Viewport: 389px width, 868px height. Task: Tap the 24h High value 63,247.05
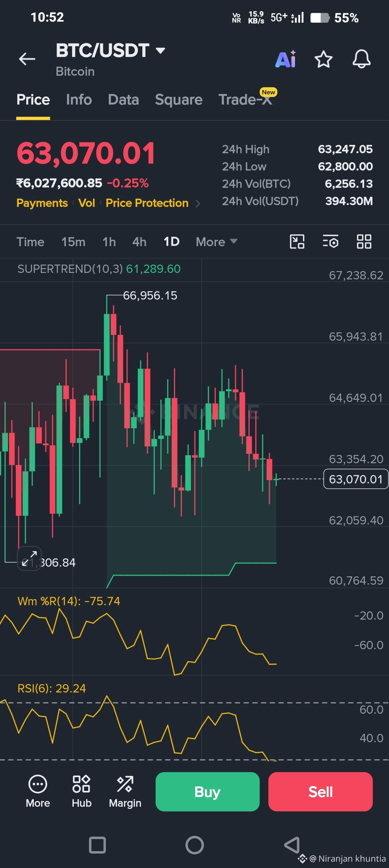click(345, 149)
